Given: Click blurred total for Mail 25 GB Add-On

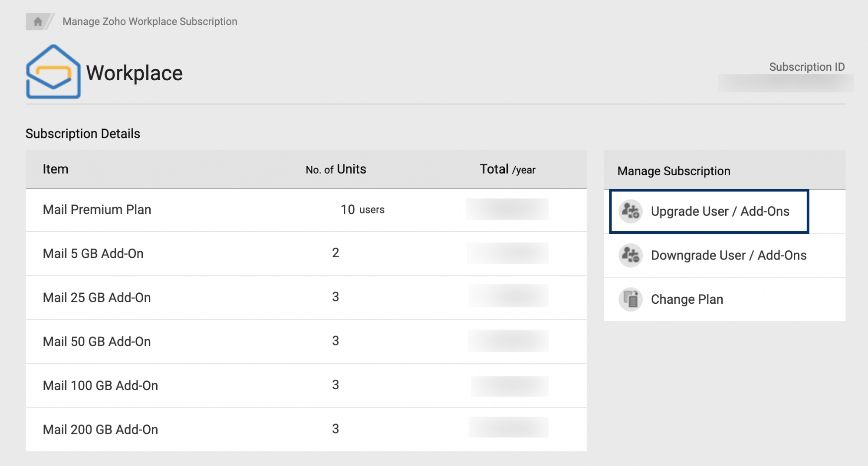Looking at the screenshot, I should point(509,296).
